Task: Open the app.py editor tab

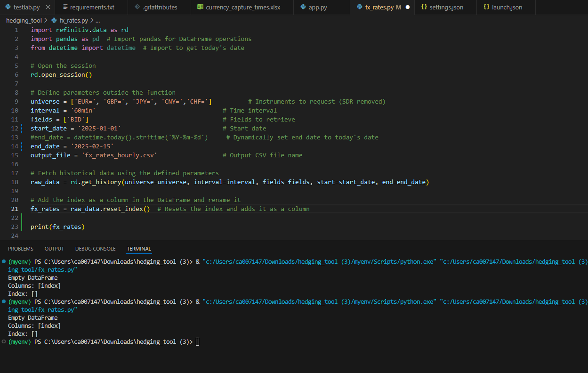Action: pyautogui.click(x=322, y=7)
